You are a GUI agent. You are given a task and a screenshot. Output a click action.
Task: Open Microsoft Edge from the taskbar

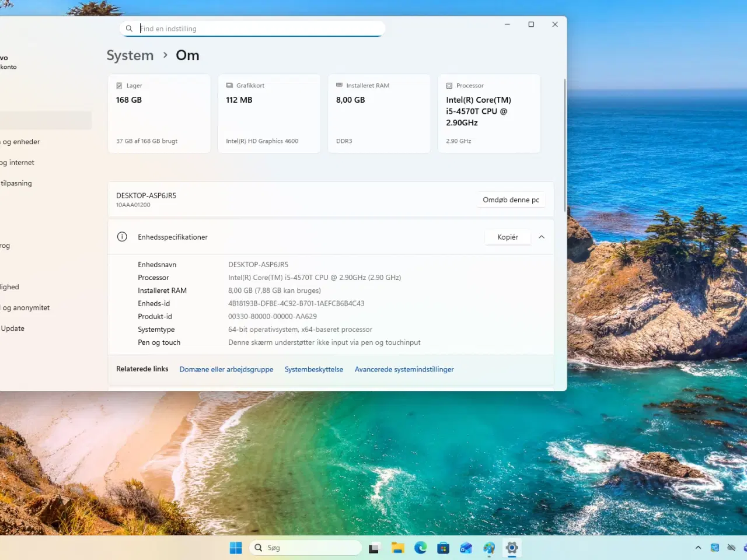point(420,548)
